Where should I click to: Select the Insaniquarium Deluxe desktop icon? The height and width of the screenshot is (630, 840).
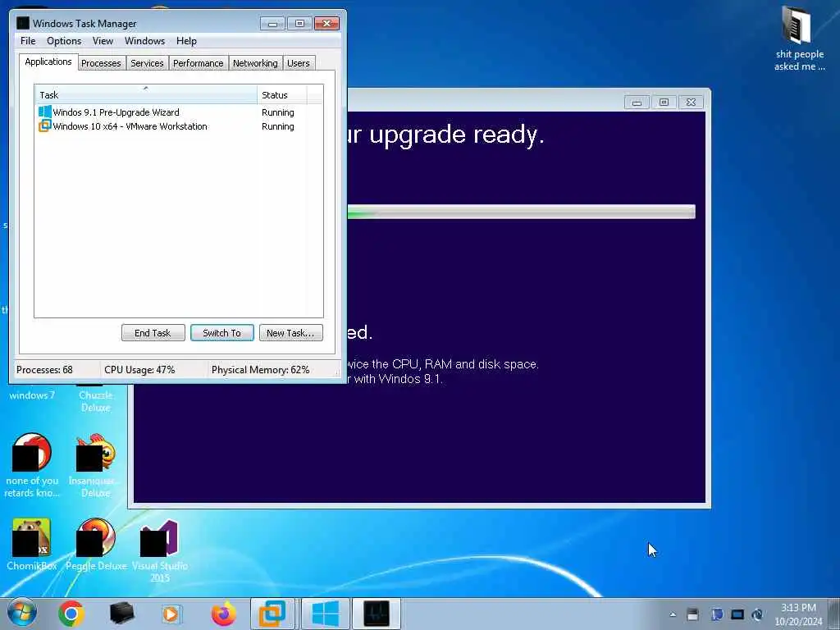click(x=95, y=465)
